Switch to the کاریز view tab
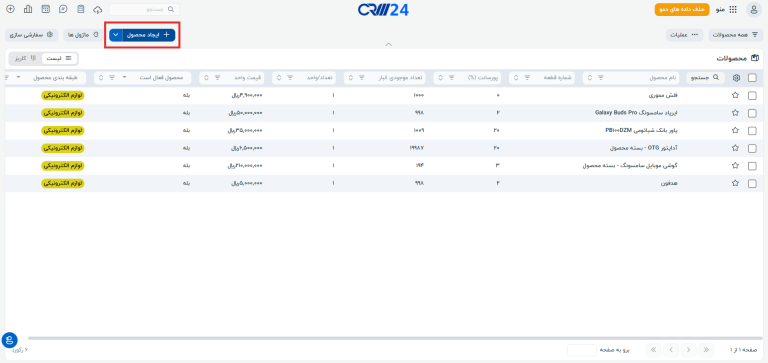Screen dimensions: 768x363 click(25, 58)
